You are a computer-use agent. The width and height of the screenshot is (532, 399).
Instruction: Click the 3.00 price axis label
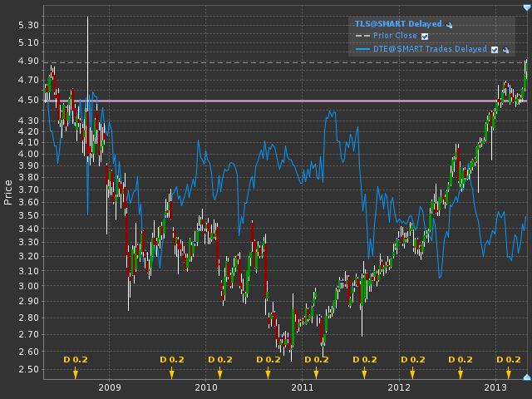click(28, 286)
